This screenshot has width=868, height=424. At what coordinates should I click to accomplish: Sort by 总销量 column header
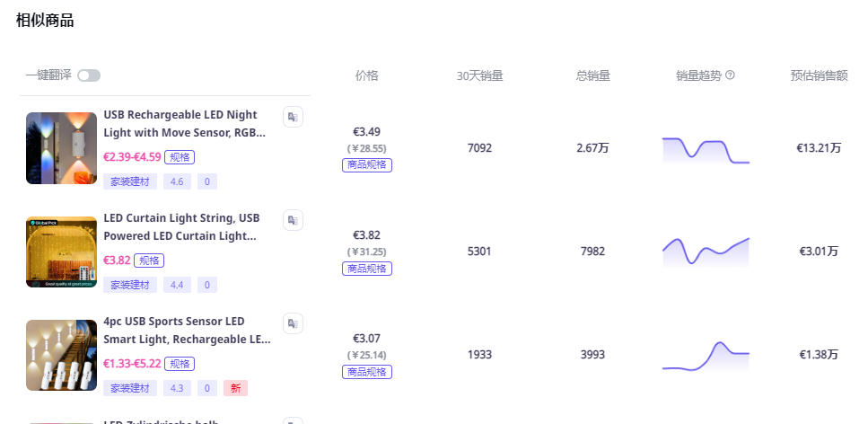click(592, 75)
